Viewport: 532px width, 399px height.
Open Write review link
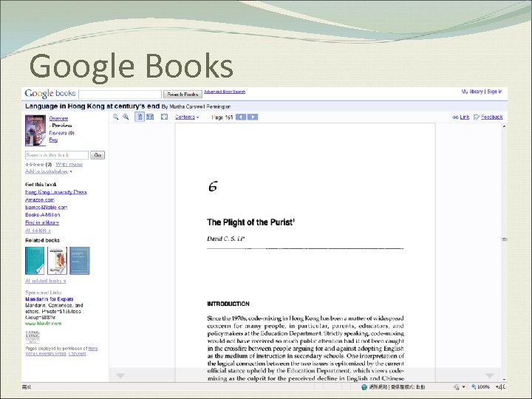pyautogui.click(x=69, y=165)
